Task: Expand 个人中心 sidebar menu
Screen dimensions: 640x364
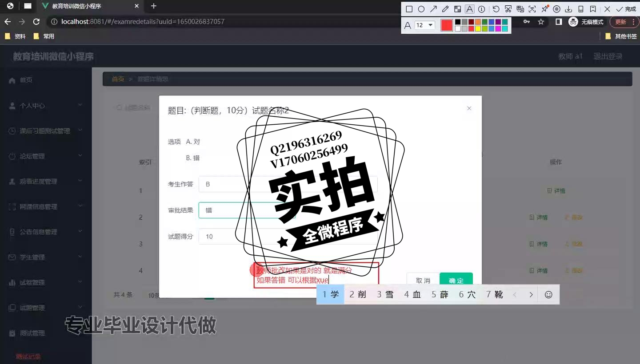Action: coord(46,106)
